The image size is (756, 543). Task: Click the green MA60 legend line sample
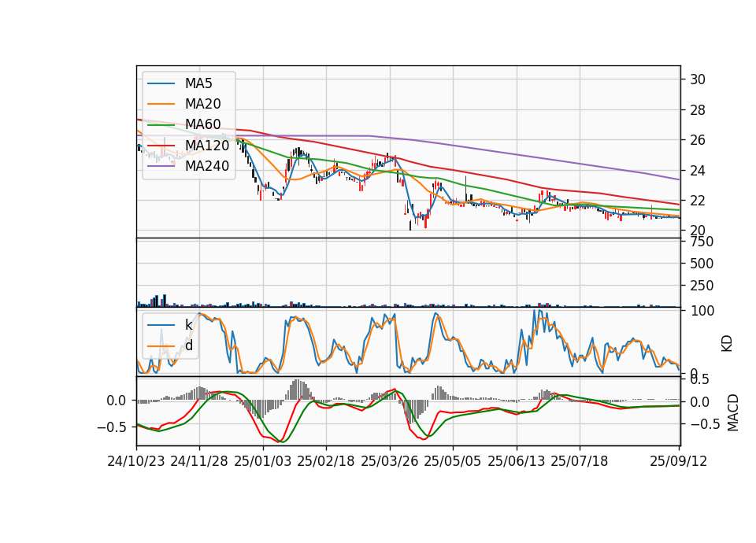tap(161, 124)
